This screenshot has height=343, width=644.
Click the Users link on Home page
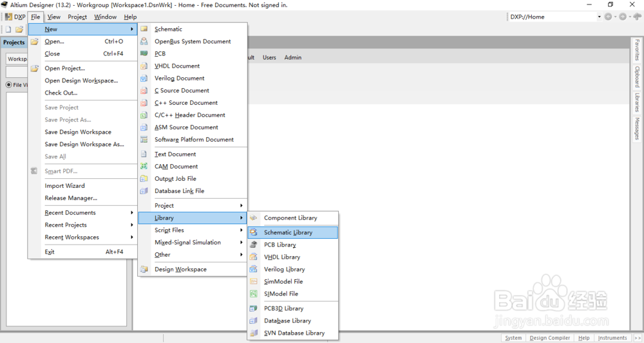tap(269, 57)
